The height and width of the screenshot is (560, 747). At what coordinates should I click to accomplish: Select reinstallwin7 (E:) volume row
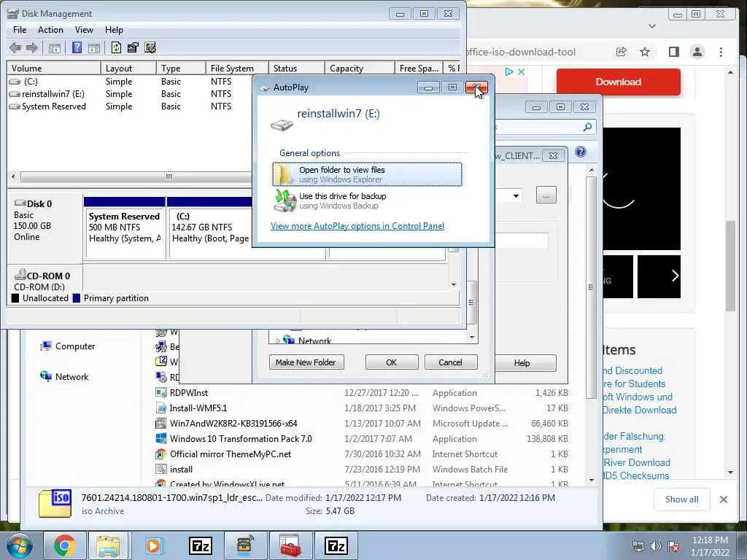coord(130,94)
